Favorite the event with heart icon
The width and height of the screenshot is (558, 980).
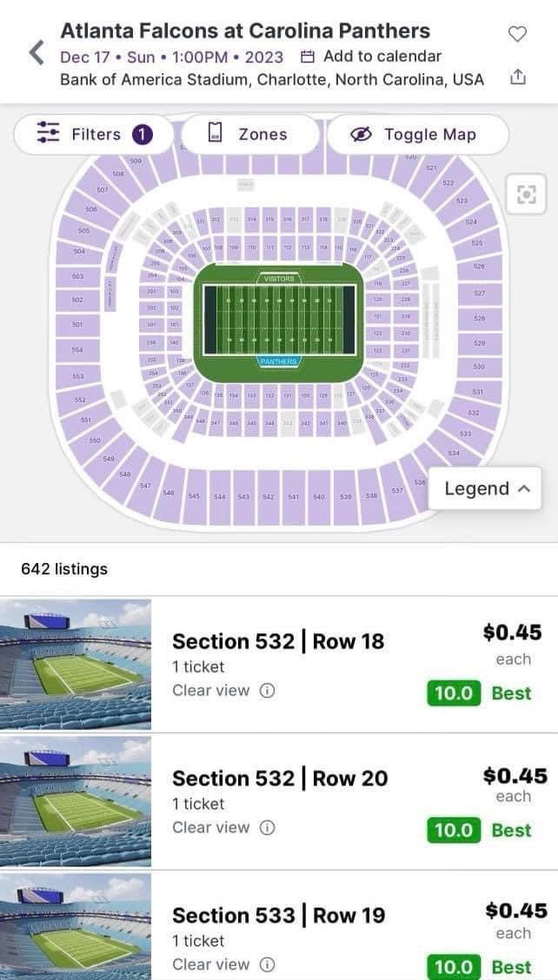517,34
